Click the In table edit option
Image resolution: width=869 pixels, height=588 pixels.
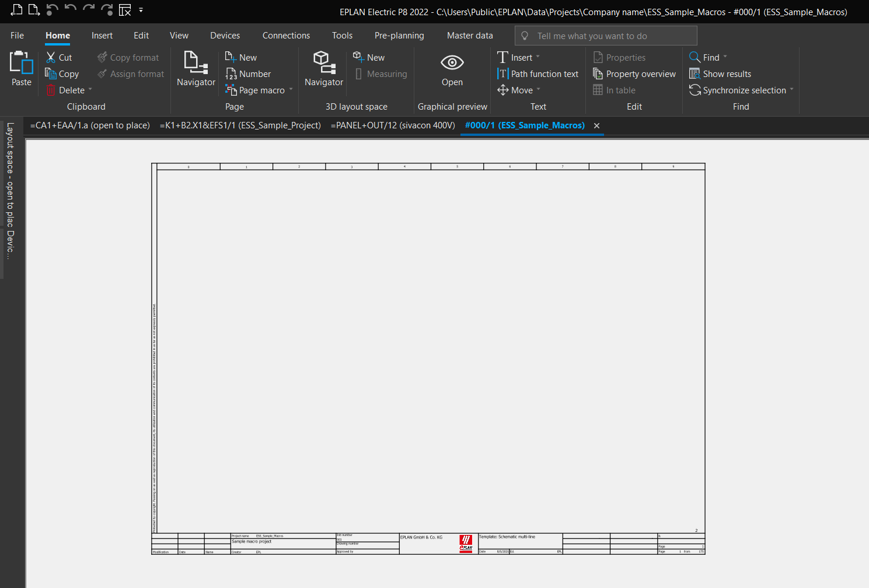pyautogui.click(x=615, y=90)
